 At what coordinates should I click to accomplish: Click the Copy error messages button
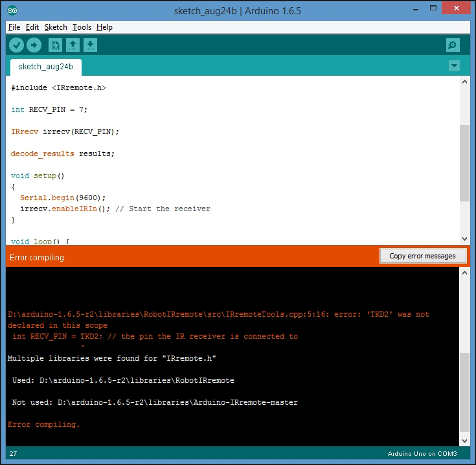422,256
